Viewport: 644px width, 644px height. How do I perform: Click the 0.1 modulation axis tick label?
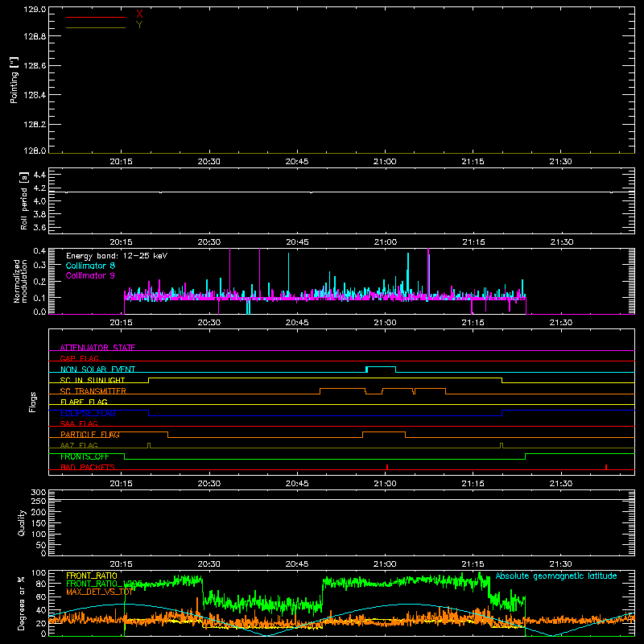pos(39,298)
